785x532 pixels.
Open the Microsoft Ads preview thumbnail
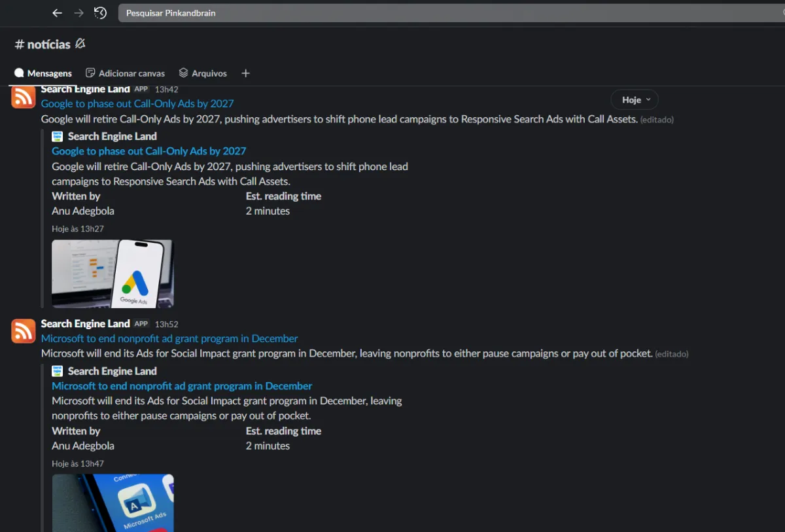pos(113,503)
